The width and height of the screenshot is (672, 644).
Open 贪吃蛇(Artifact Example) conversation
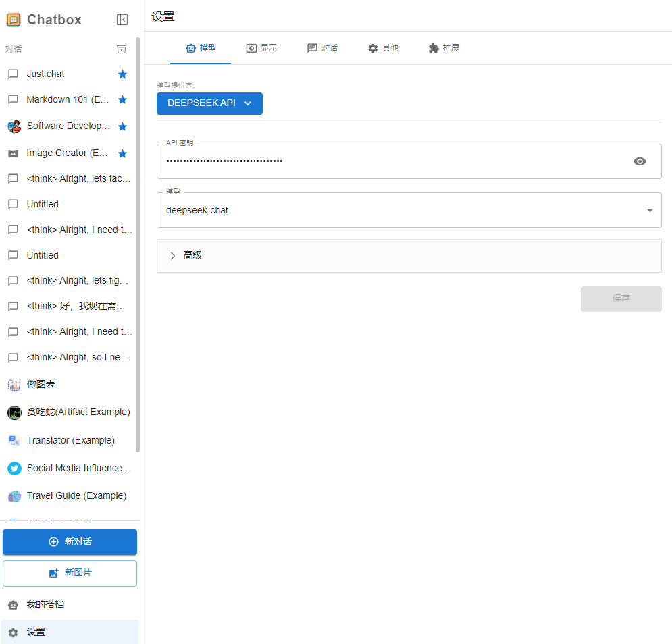(69, 412)
